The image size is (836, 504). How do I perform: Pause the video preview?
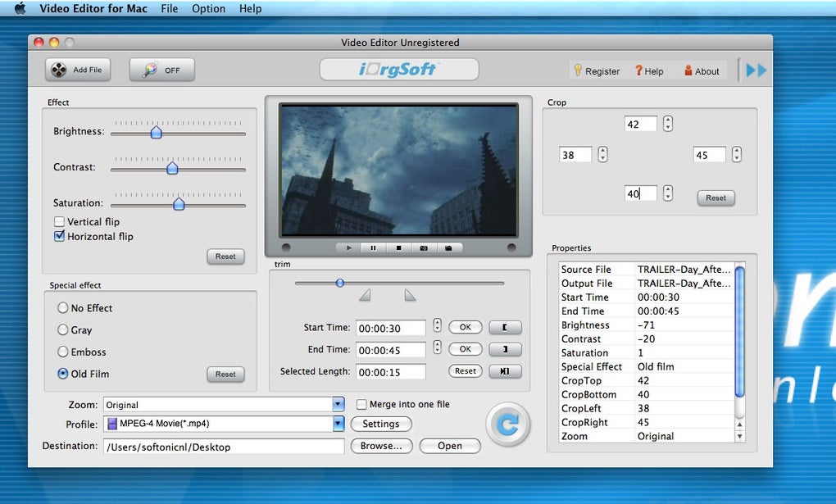pos(373,247)
